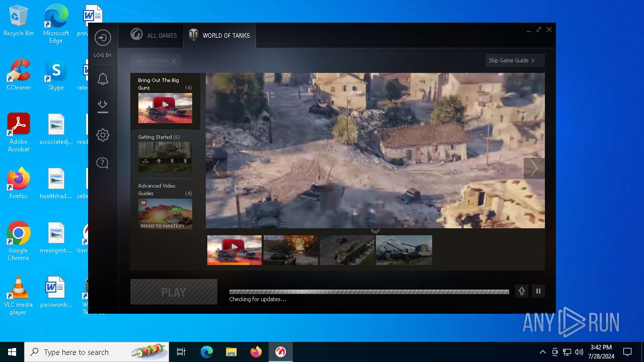Open the Action Center notifications icon
The image size is (644, 362).
(627, 352)
